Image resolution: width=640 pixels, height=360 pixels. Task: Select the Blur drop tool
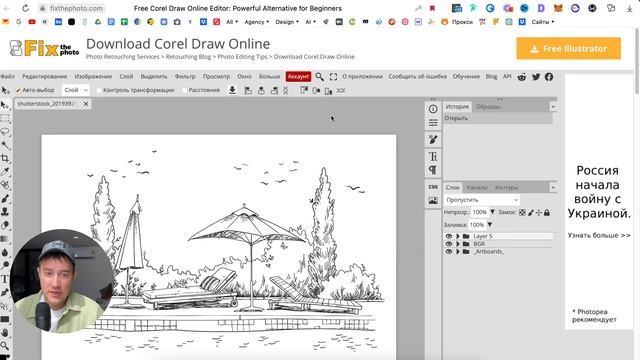tap(4, 252)
